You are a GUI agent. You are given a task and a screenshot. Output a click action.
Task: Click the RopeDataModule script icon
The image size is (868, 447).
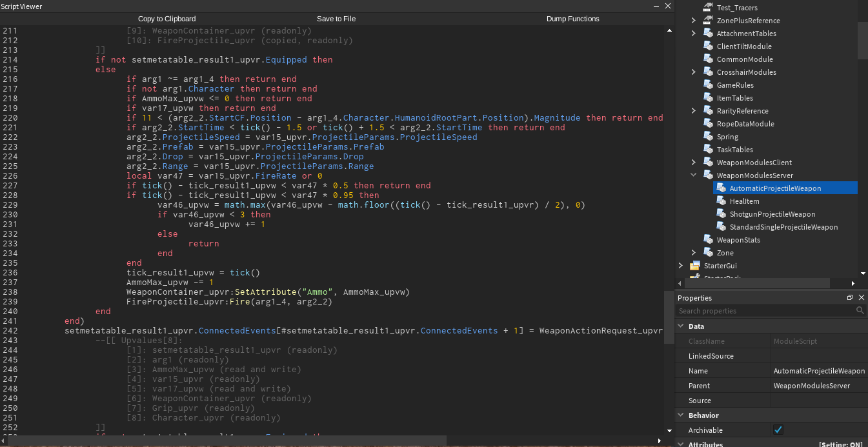point(707,124)
